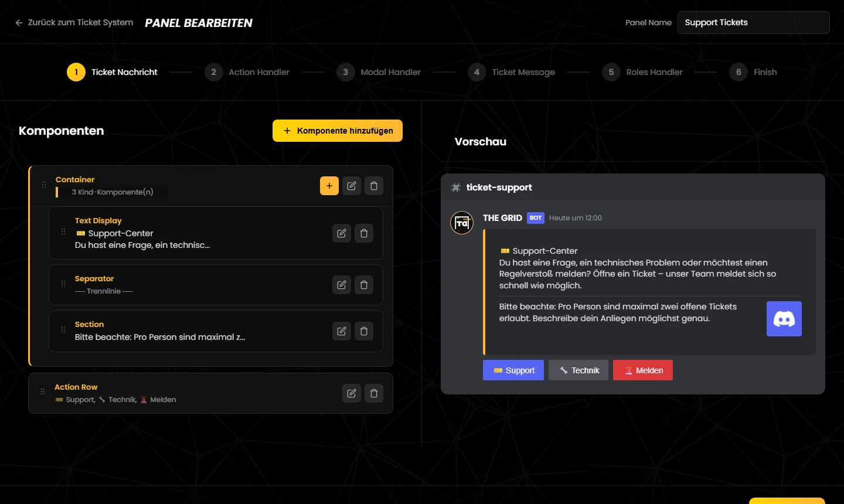Edit the Container component
Screen dimensions: 844x504
click(352, 186)
